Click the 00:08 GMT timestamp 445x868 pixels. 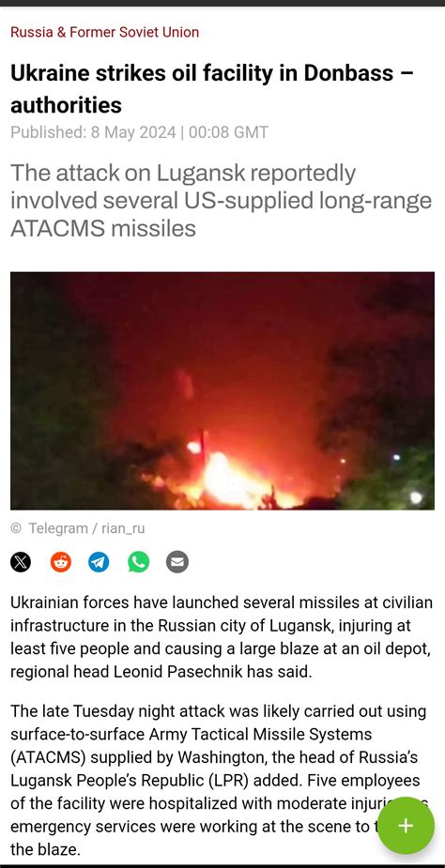(x=228, y=133)
